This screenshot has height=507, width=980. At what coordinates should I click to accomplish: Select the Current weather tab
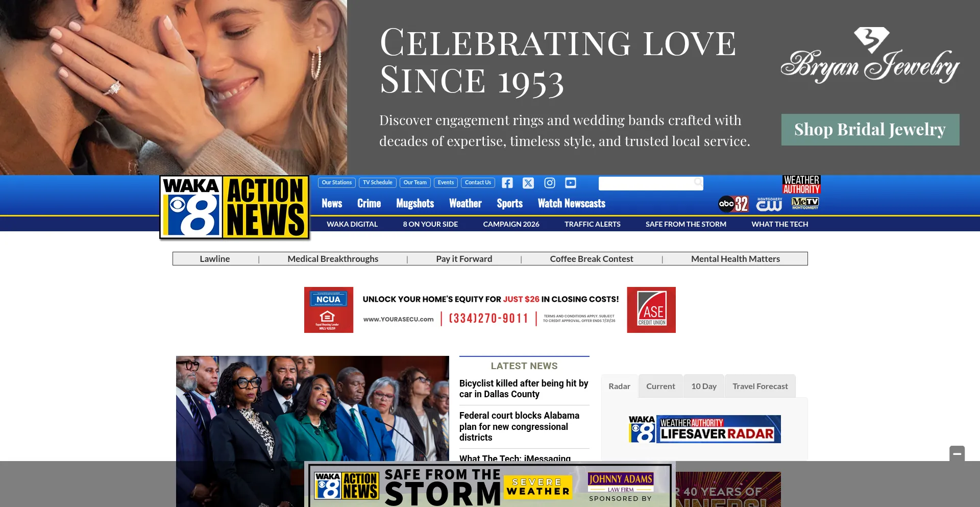click(x=660, y=387)
